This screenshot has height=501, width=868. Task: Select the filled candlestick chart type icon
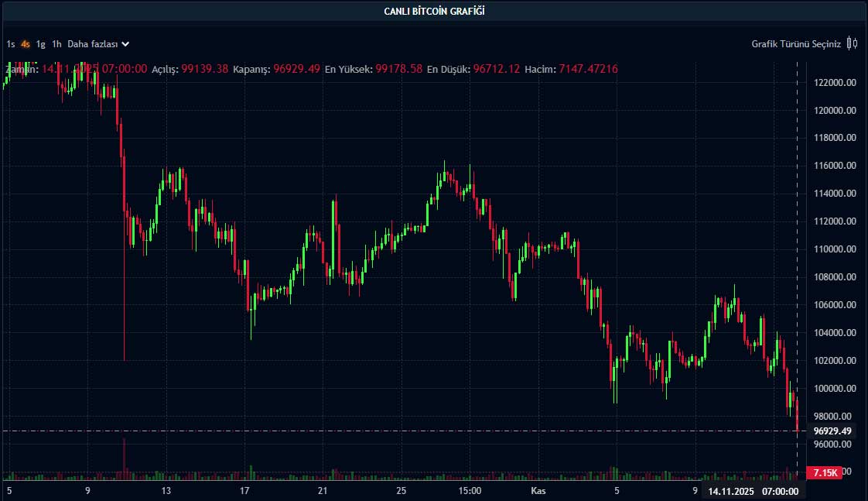[849, 43]
